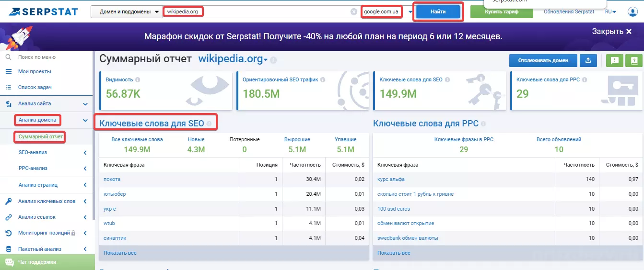Open the google.com.ua search engine dropdown arrow
644x270 pixels.
click(x=410, y=12)
